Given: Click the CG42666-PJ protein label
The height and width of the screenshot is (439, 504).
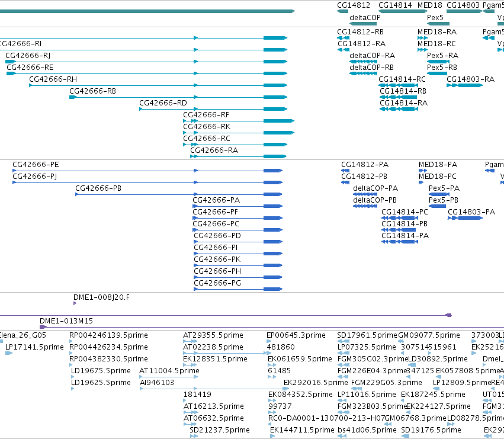Looking at the screenshot, I should (35, 177).
